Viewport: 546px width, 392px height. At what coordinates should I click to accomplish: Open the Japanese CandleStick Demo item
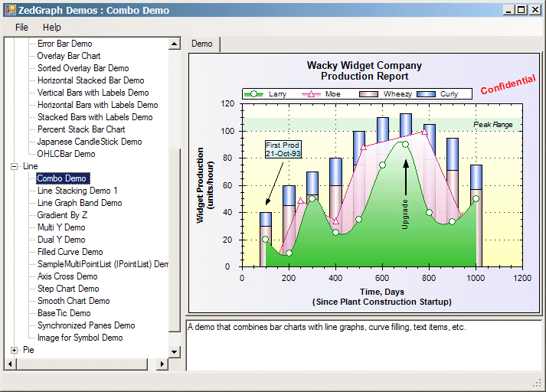pyautogui.click(x=89, y=142)
